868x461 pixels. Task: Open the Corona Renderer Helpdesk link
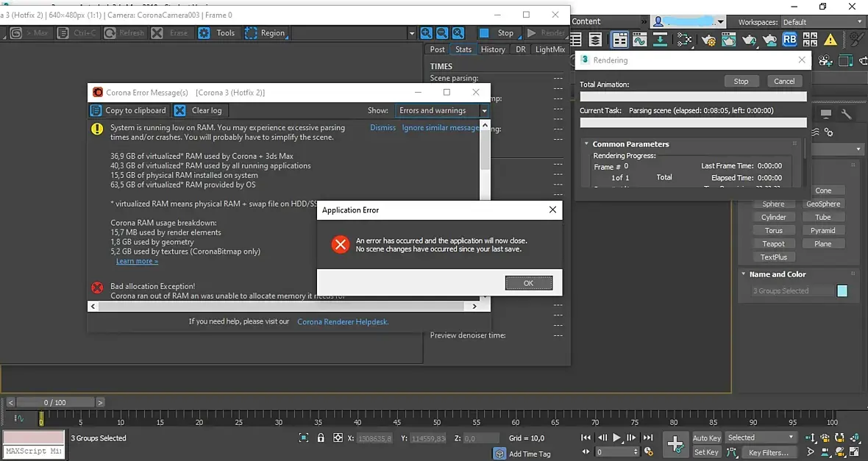tap(343, 321)
